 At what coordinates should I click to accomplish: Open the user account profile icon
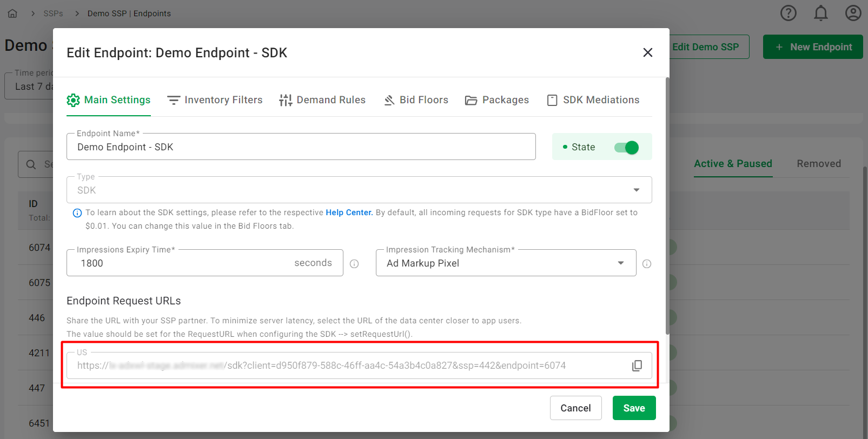pos(853,13)
